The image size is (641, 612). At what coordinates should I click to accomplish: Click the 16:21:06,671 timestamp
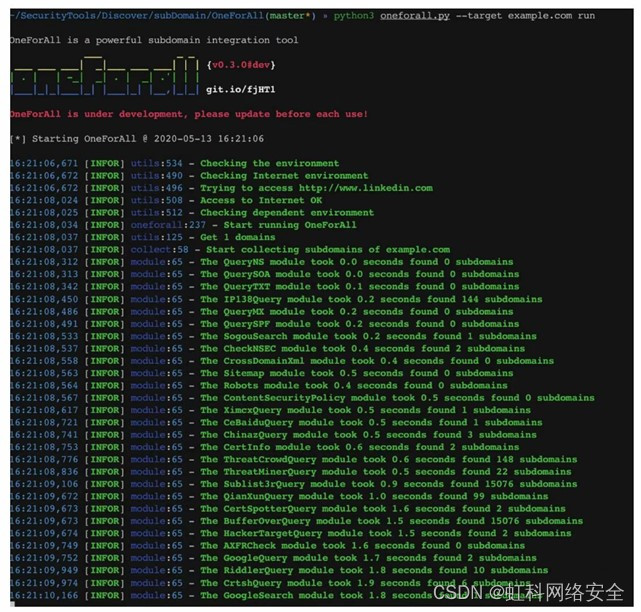(44, 164)
